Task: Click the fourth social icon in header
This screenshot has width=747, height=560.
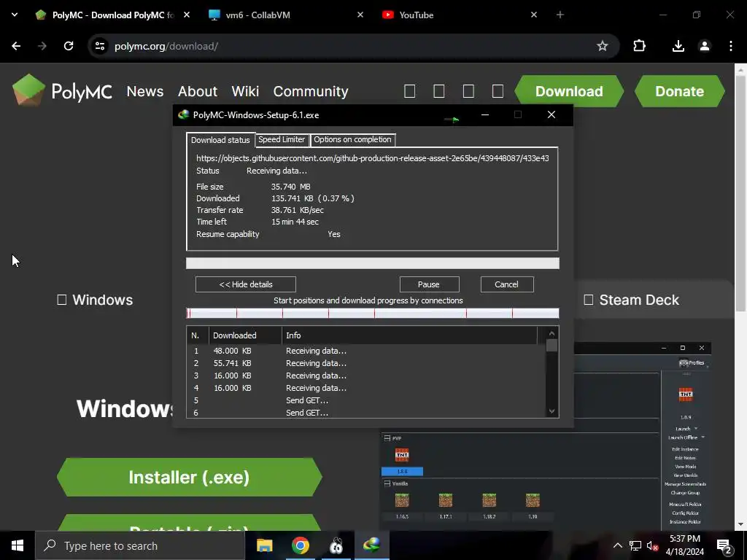Action: 498,91
